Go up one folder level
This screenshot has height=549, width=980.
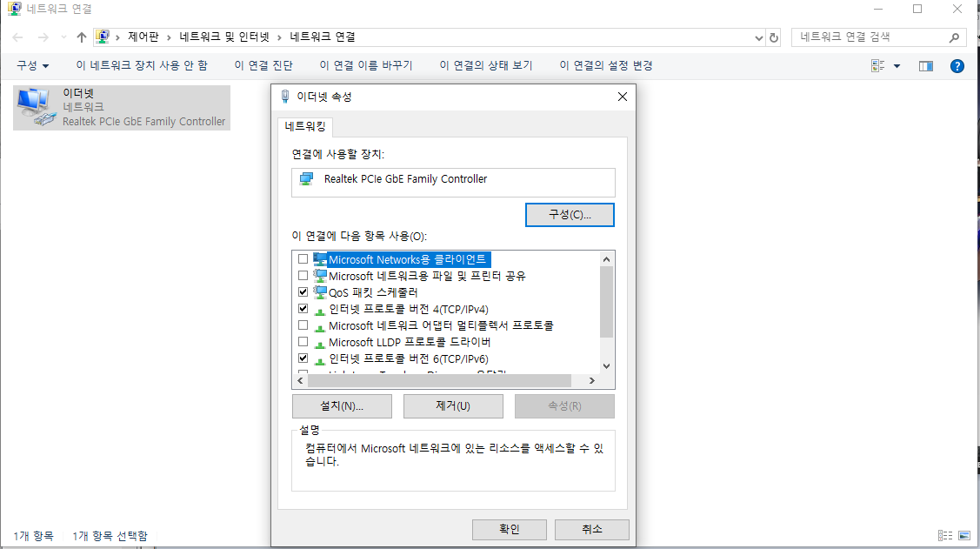(x=81, y=37)
